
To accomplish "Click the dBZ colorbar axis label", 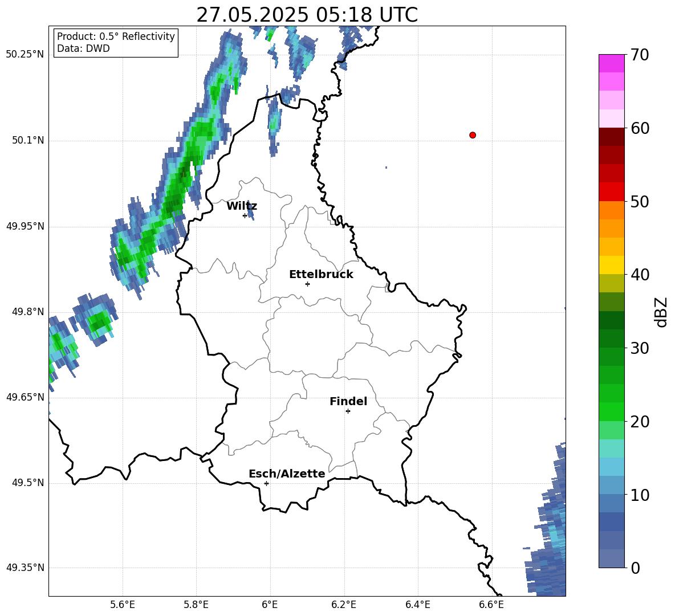I will [x=661, y=312].
